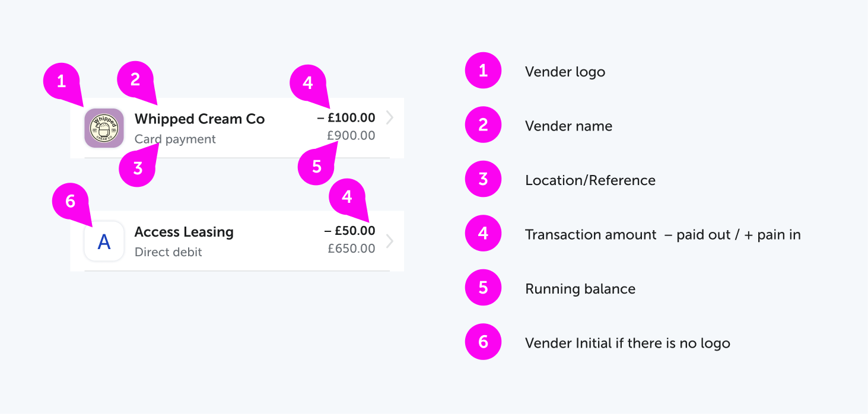The width and height of the screenshot is (868, 414).
Task: Click the – £50.00 transaction amount
Action: pos(349,231)
